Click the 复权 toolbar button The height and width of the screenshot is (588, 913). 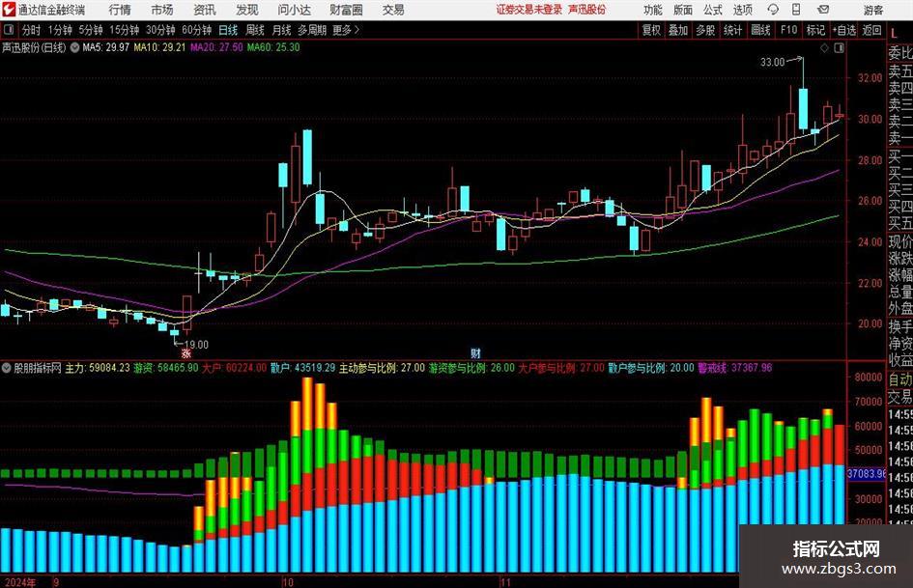(x=651, y=30)
